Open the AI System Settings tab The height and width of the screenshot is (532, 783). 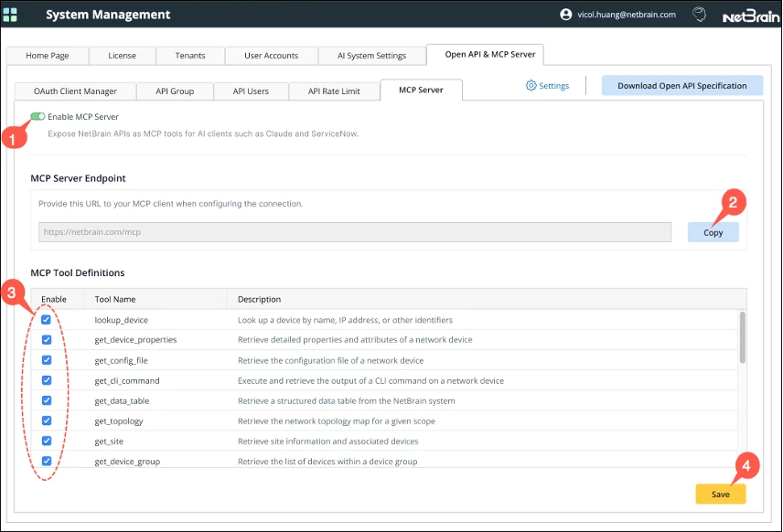(x=372, y=56)
